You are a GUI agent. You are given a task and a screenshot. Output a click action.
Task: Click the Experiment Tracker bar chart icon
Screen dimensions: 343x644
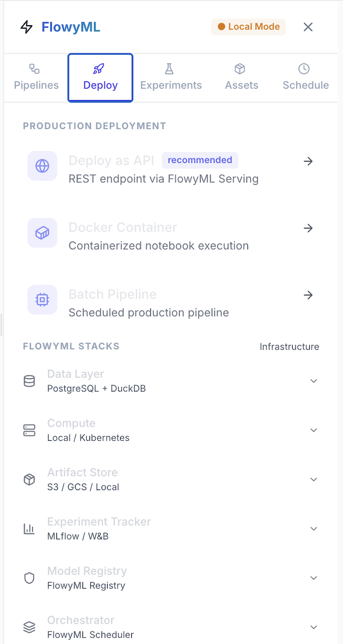pos(30,529)
